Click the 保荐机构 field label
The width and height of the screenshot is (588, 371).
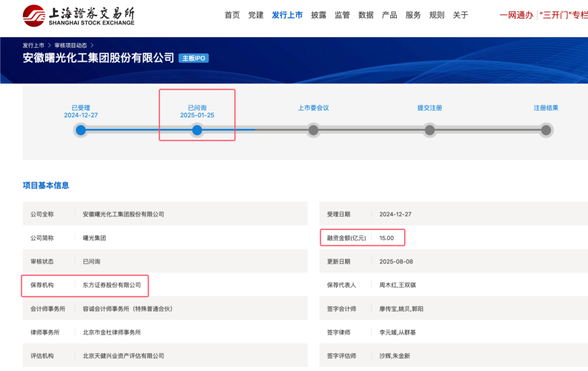click(x=42, y=285)
